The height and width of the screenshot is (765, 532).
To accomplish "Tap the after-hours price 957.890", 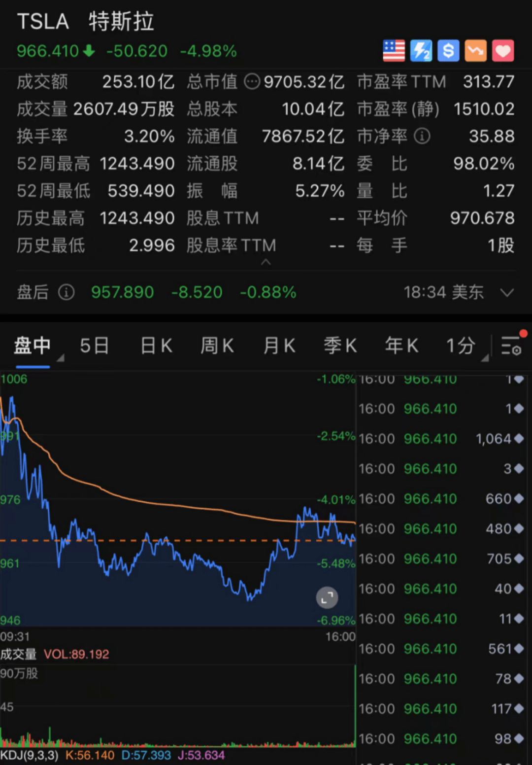I will click(123, 292).
